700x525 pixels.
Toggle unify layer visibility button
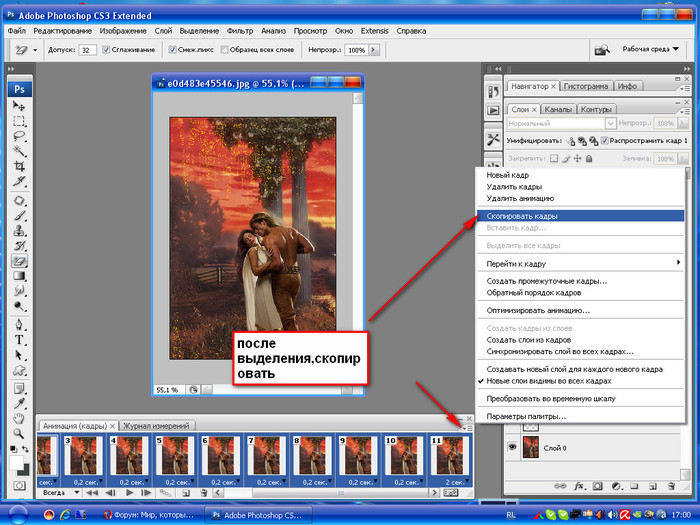tap(582, 141)
